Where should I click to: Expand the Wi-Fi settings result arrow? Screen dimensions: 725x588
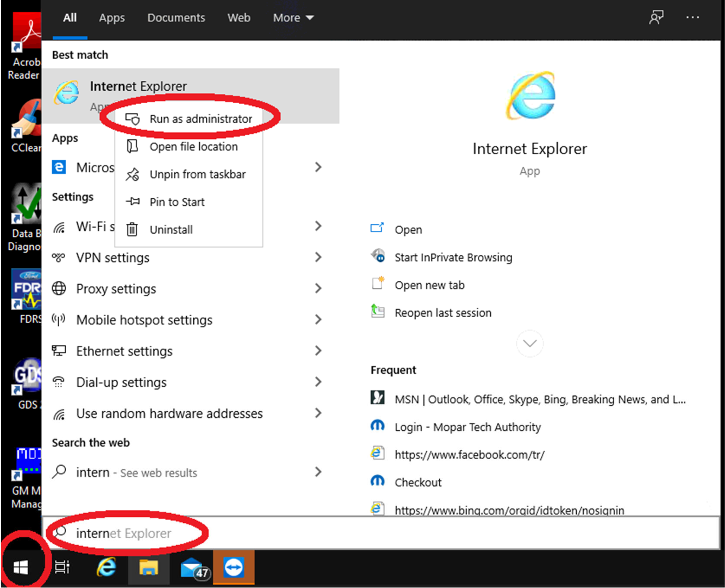tap(318, 226)
